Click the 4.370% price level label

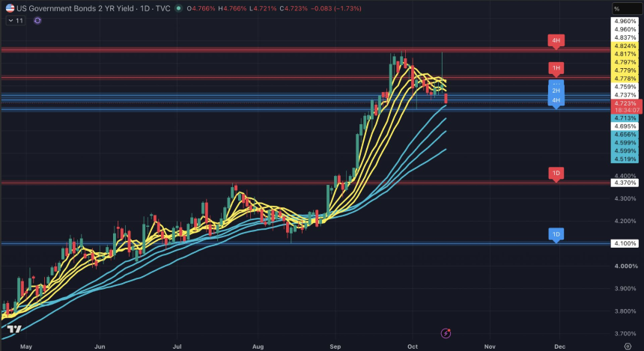(x=625, y=183)
